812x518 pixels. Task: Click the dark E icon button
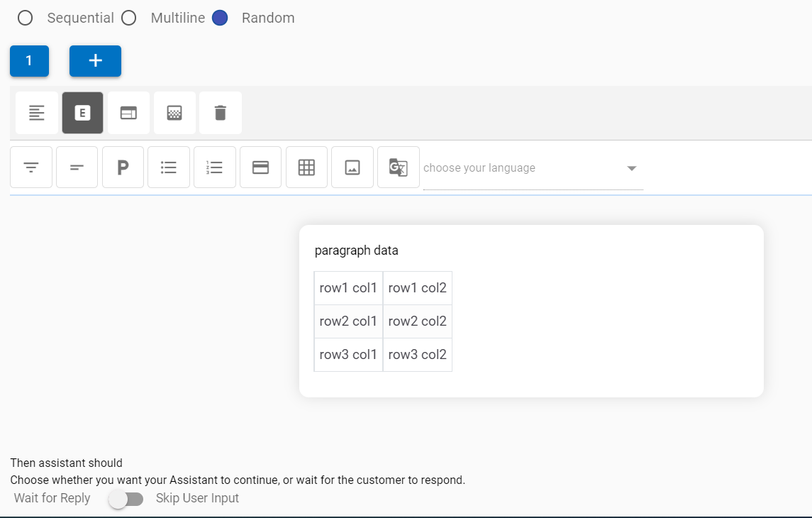coord(83,113)
